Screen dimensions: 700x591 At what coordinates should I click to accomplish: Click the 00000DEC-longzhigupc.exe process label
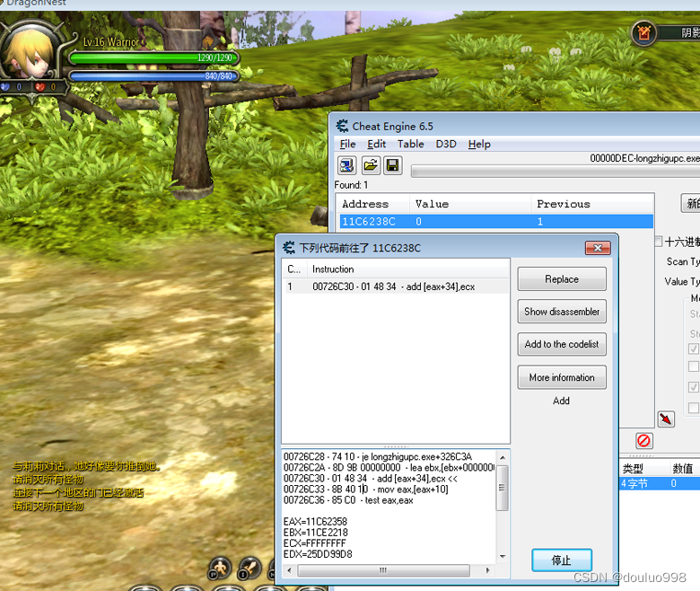click(x=644, y=158)
